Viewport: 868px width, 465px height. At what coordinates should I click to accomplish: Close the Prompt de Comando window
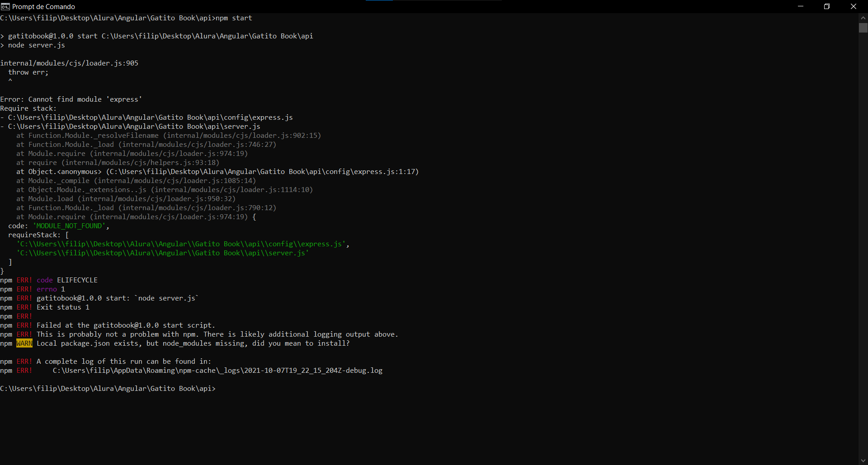pyautogui.click(x=854, y=6)
